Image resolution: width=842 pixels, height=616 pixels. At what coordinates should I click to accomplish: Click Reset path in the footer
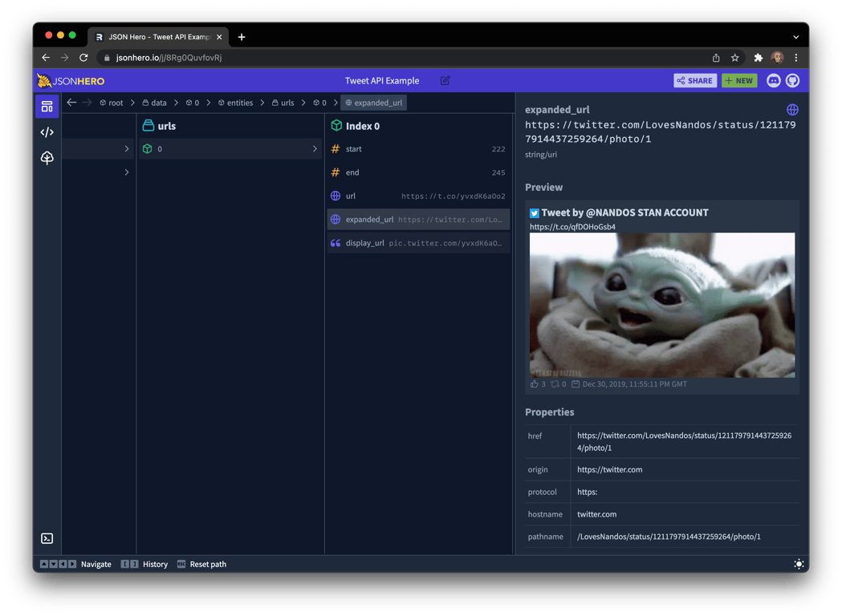(x=201, y=564)
